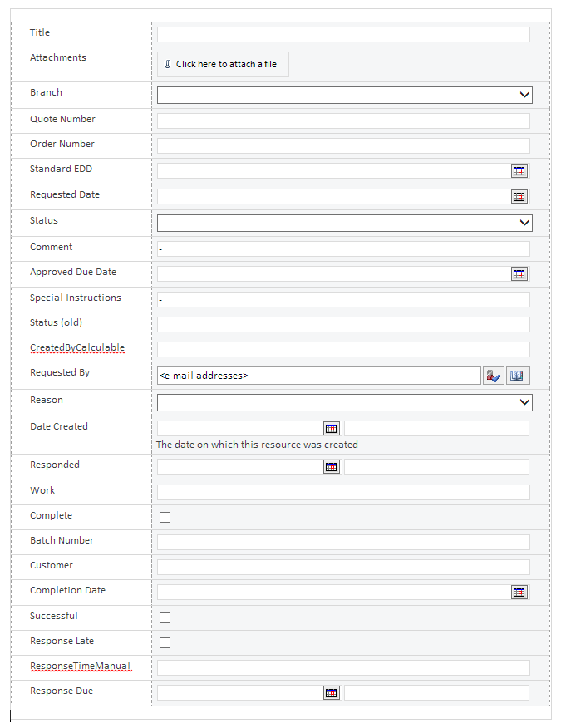Open the Responded calendar picker
This screenshot has height=728, width=561.
[x=331, y=466]
